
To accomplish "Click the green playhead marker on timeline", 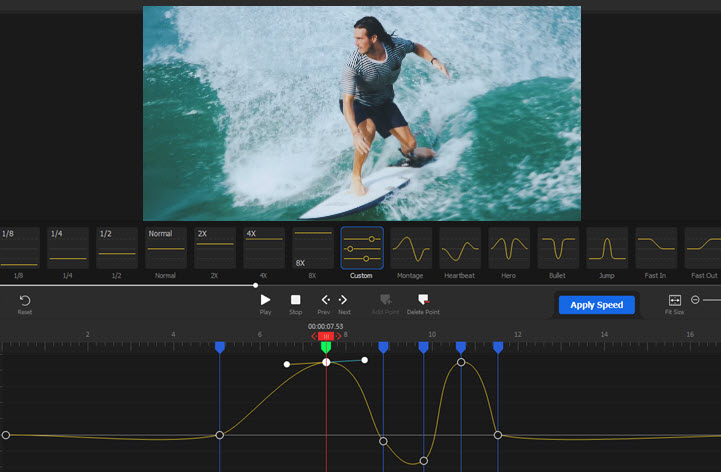I will point(326,346).
